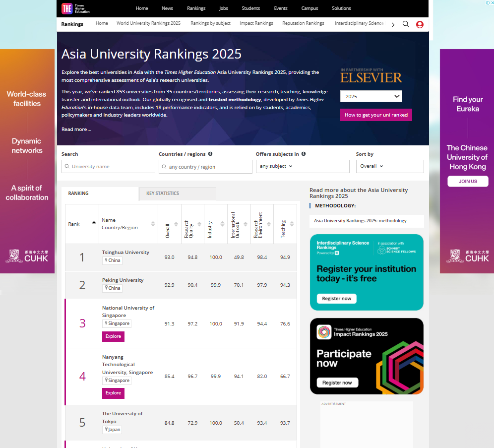This screenshot has width=494, height=448.
Task: Click the Times Higher Education logo
Action: point(75,8)
